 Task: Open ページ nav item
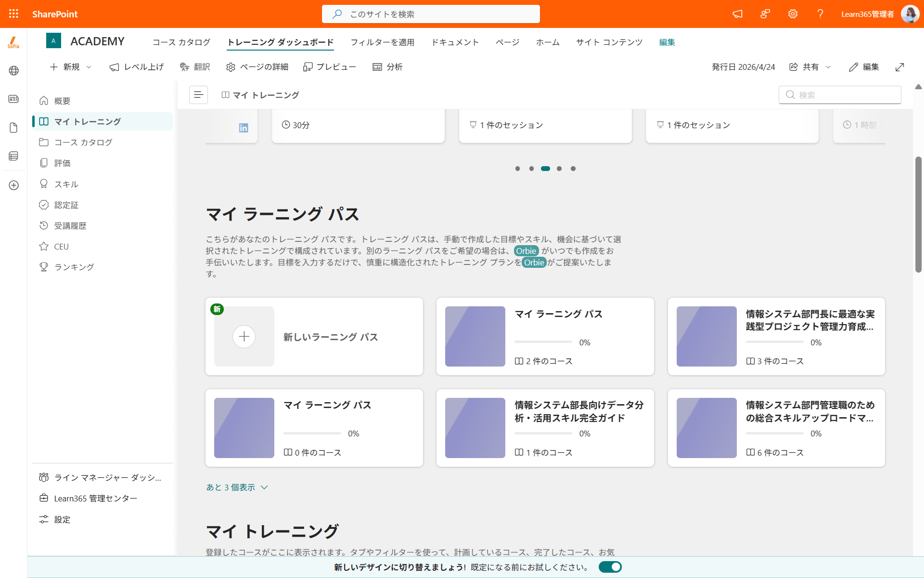pos(508,42)
